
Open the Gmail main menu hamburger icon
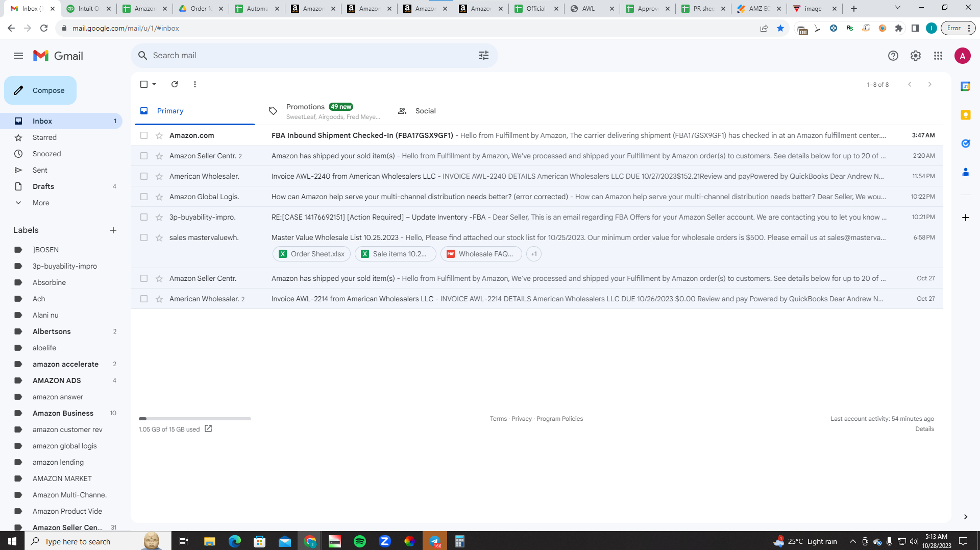(x=18, y=56)
